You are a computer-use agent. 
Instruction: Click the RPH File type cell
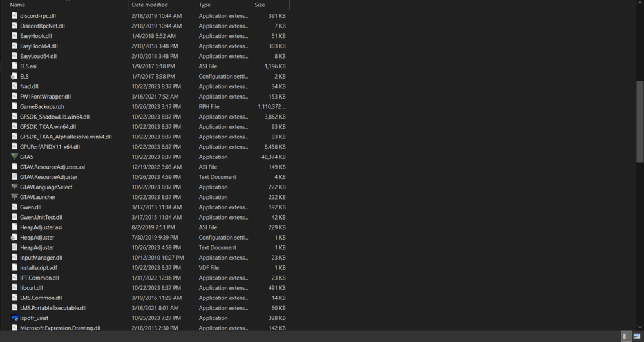[209, 106]
